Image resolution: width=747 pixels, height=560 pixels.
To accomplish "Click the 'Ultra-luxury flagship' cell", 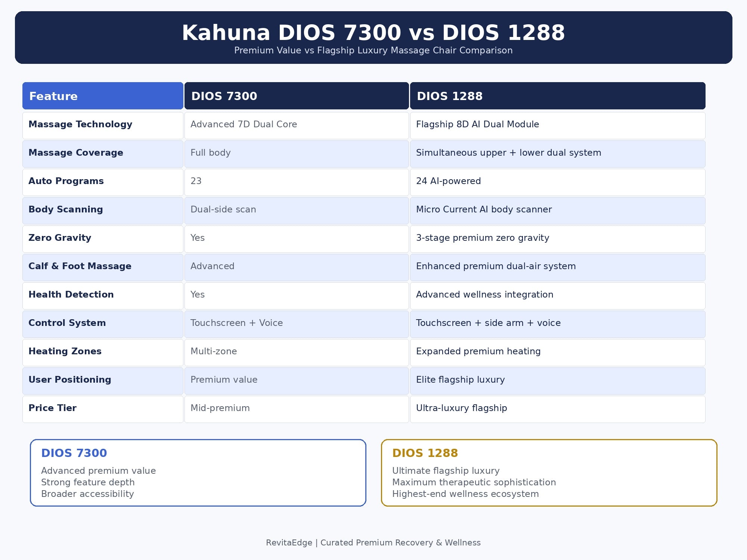I will (x=558, y=410).
